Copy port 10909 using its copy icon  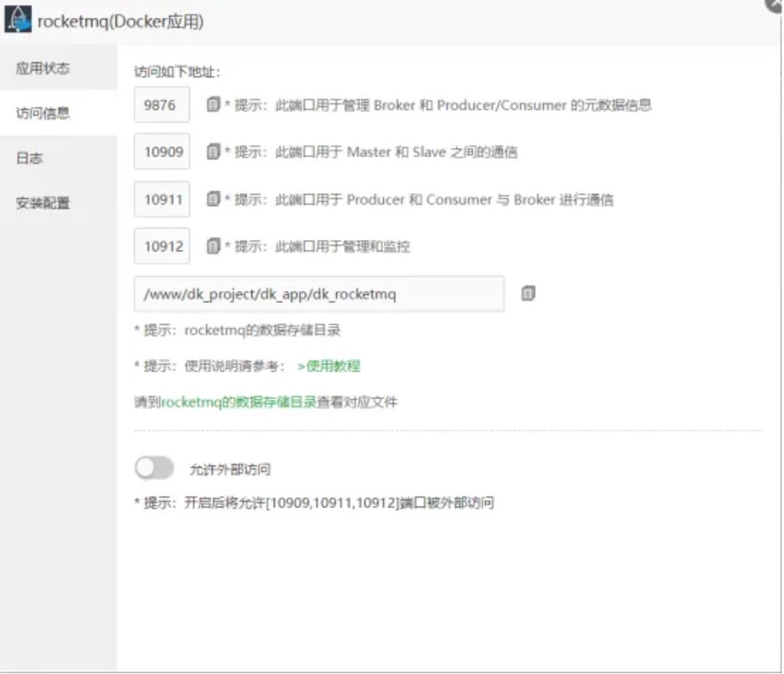(213, 151)
